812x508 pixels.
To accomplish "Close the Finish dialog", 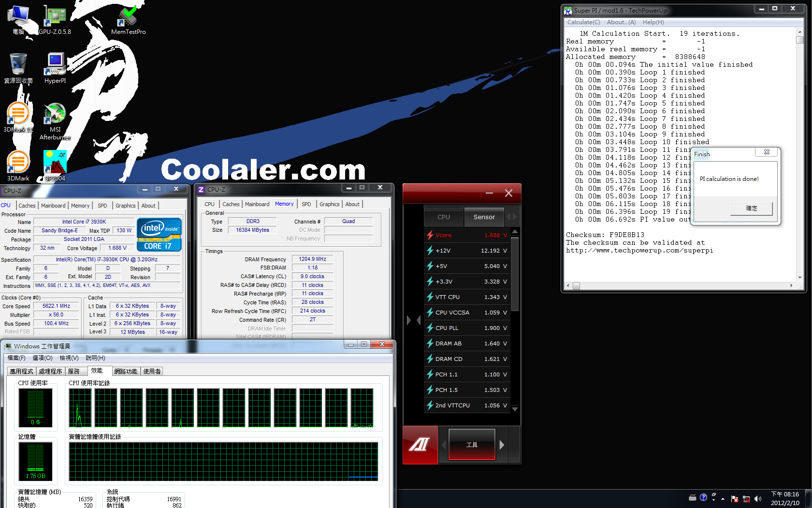I will [767, 152].
